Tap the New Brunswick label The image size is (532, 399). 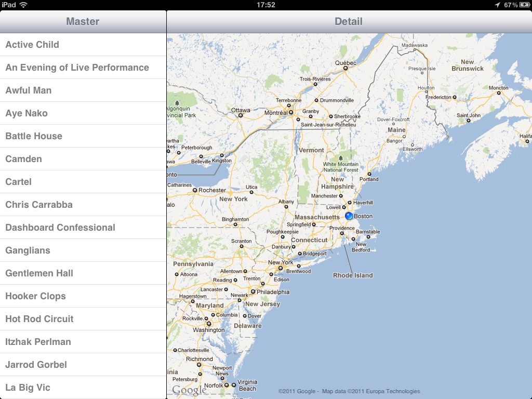(x=468, y=65)
